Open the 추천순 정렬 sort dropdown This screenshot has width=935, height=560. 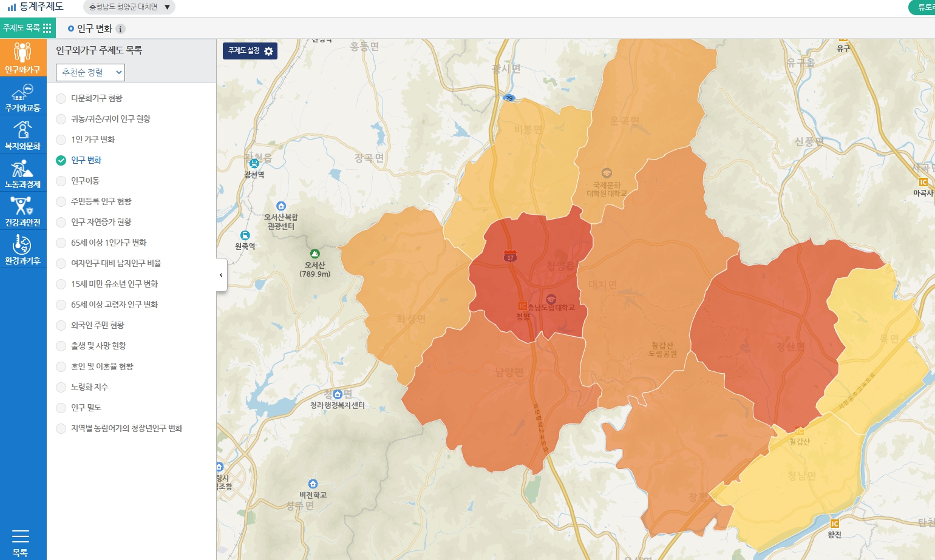90,73
